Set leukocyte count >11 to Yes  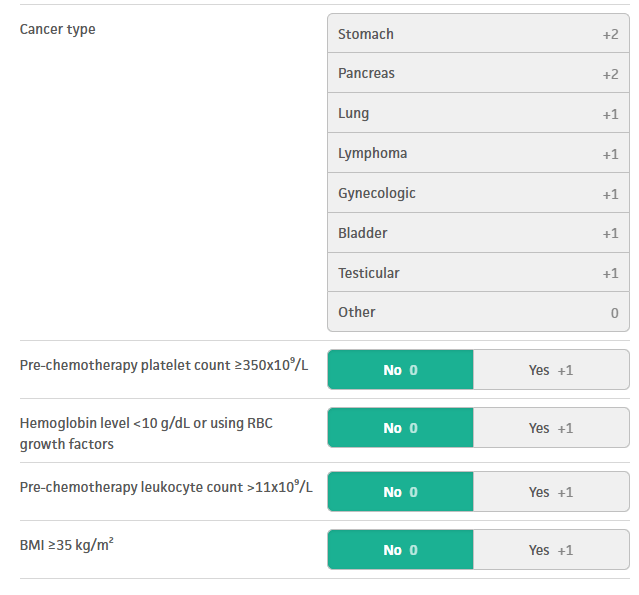(x=551, y=491)
